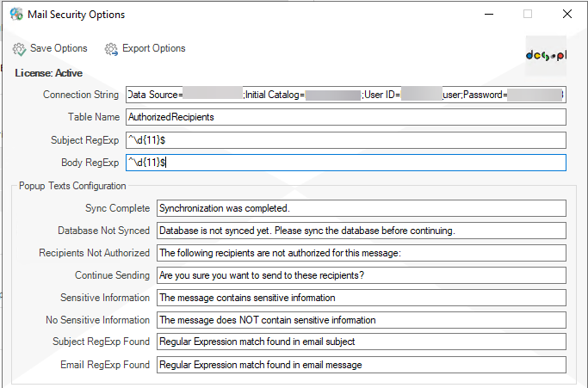The width and height of the screenshot is (588, 388).
Task: Click the Export Options button label
Action: 154,48
